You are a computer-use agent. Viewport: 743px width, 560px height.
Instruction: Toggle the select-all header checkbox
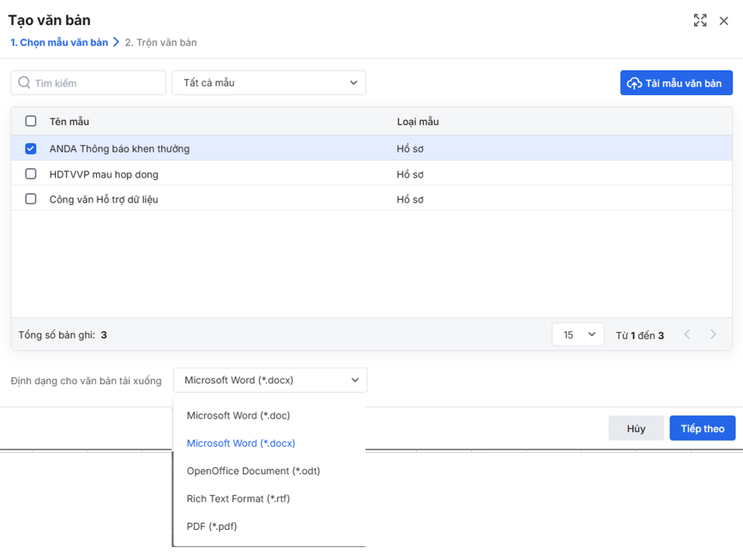click(31, 121)
